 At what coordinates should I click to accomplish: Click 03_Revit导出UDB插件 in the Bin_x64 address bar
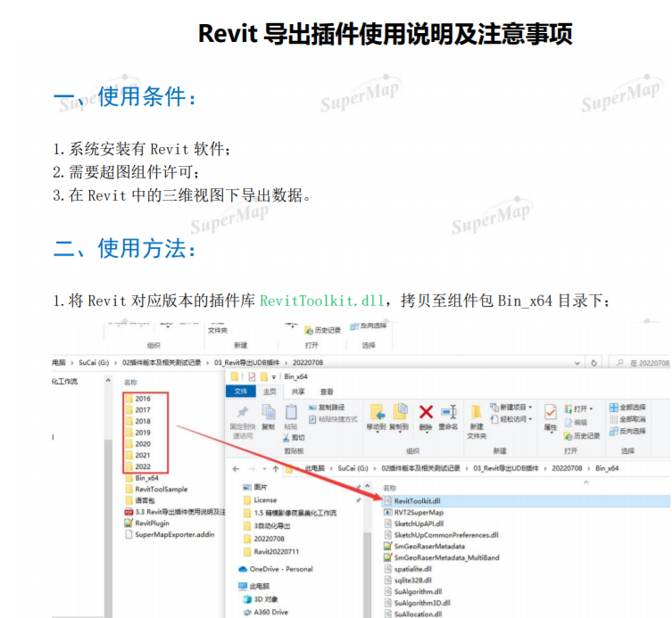(506, 468)
